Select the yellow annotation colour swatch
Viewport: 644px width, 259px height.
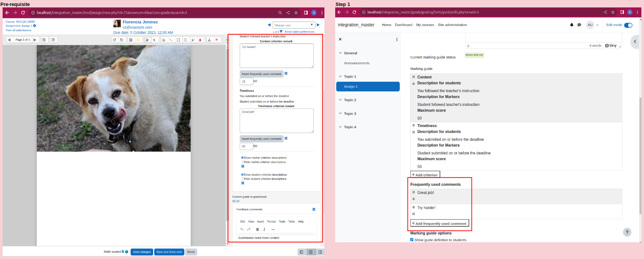coord(138,40)
